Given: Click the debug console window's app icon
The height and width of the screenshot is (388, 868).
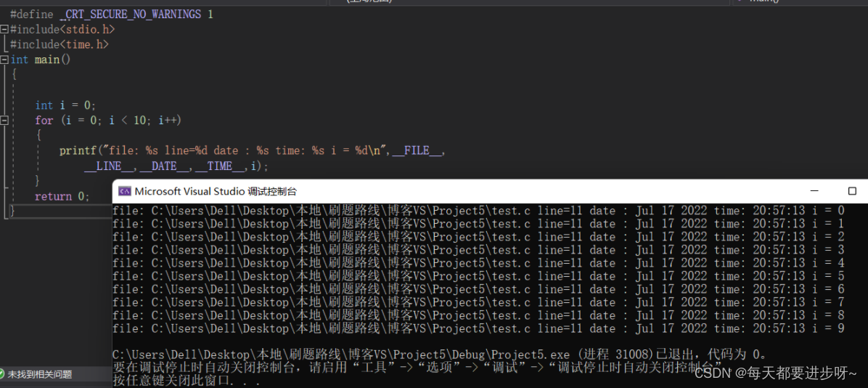Looking at the screenshot, I should pos(125,192).
